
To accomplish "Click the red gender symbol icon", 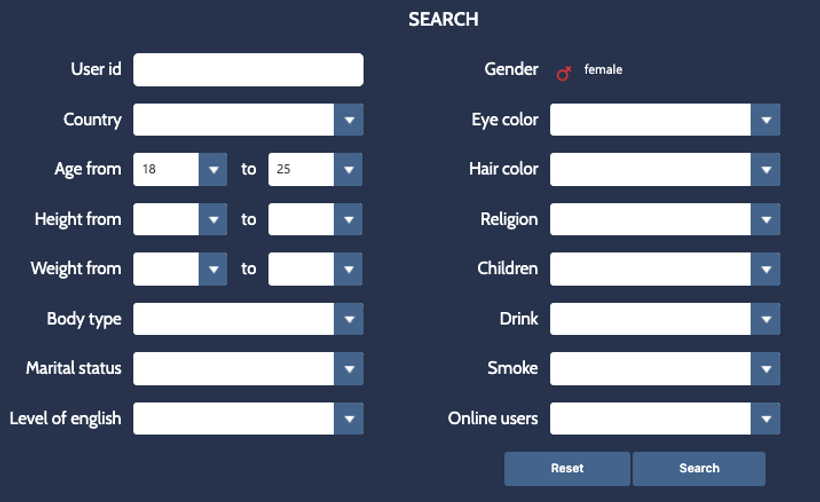I will [564, 73].
